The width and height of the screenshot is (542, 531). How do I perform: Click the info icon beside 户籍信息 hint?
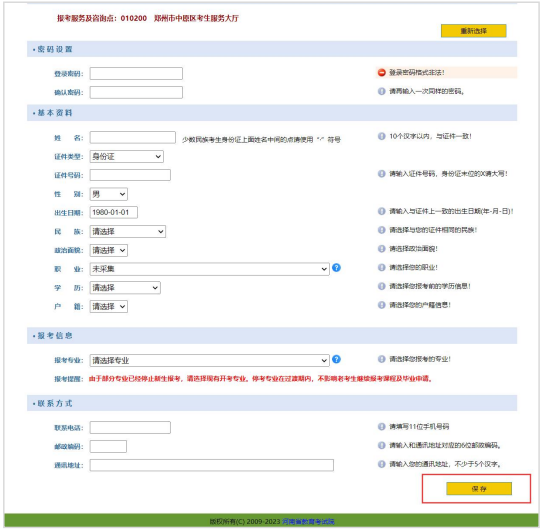pos(382,305)
